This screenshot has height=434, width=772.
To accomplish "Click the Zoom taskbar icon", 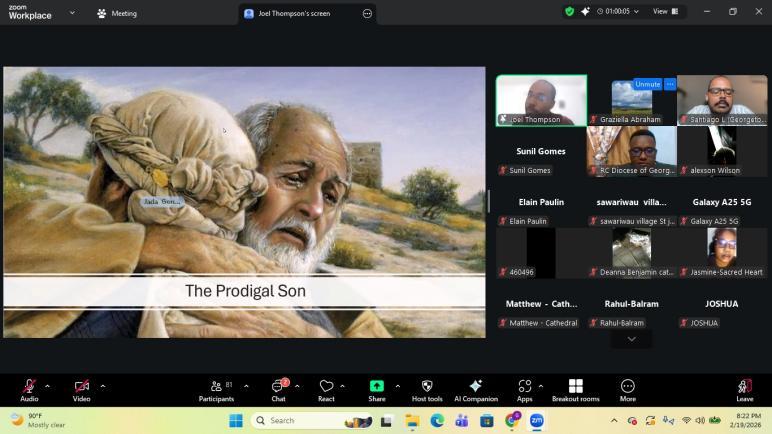I will 537,421.
